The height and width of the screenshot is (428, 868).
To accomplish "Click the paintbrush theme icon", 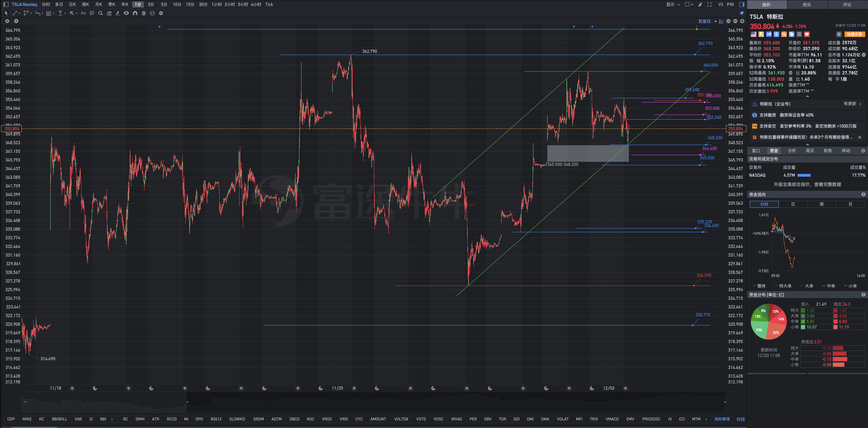I will [x=700, y=4].
